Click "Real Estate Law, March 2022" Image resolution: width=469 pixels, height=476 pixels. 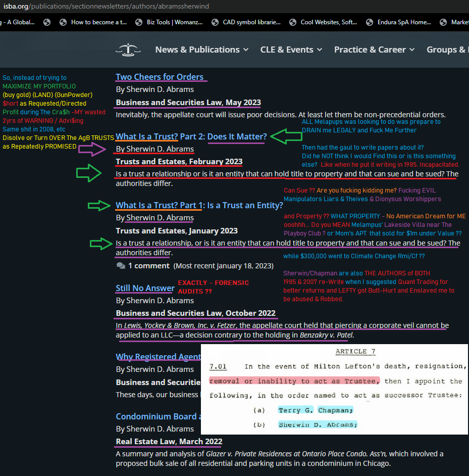click(169, 442)
